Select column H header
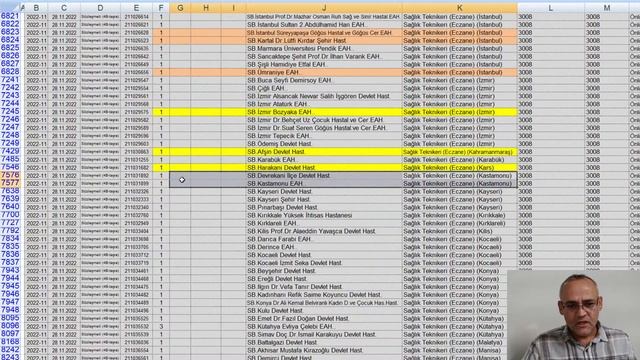Viewport: 640px width, 360px height. tap(206, 8)
